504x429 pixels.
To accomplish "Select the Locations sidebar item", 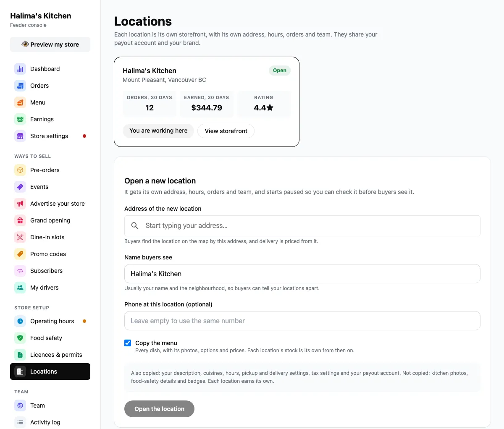I will pos(50,371).
